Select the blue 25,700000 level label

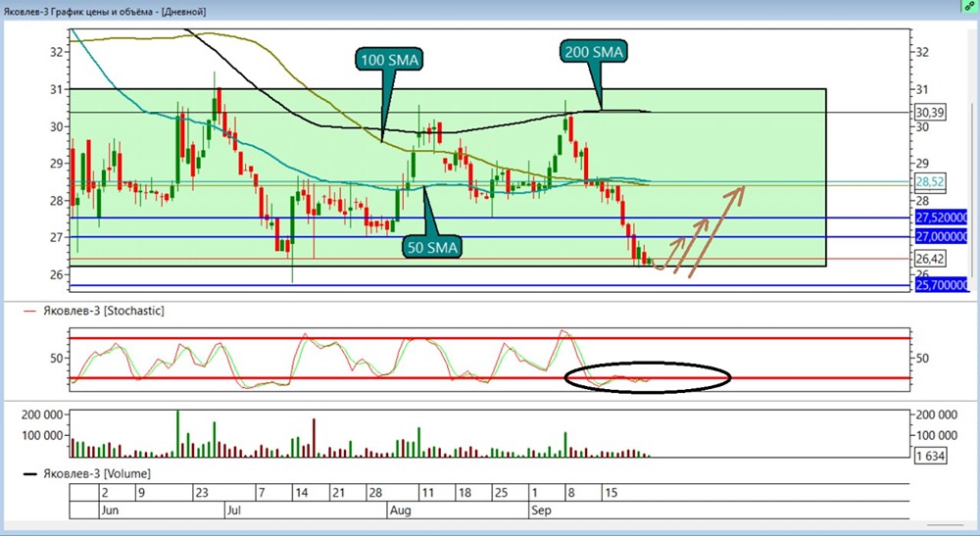coord(941,285)
